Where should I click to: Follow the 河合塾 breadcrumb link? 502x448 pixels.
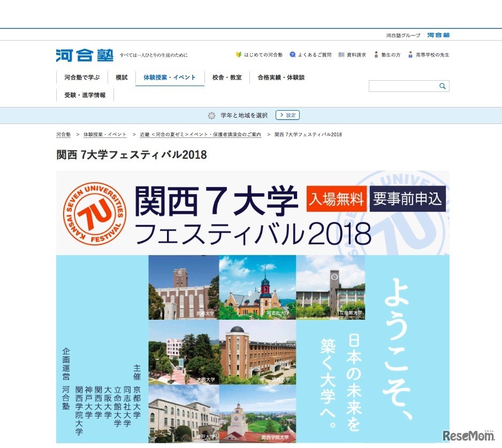tap(63, 134)
